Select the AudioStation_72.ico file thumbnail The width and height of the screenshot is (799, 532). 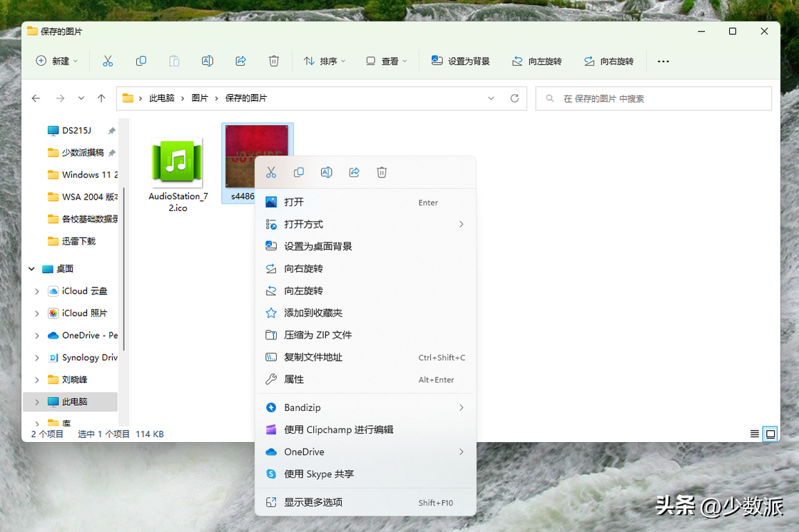[x=177, y=163]
